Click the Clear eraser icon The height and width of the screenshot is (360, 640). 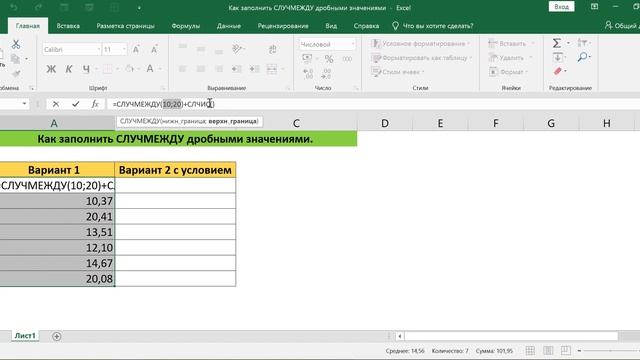pyautogui.click(x=558, y=71)
